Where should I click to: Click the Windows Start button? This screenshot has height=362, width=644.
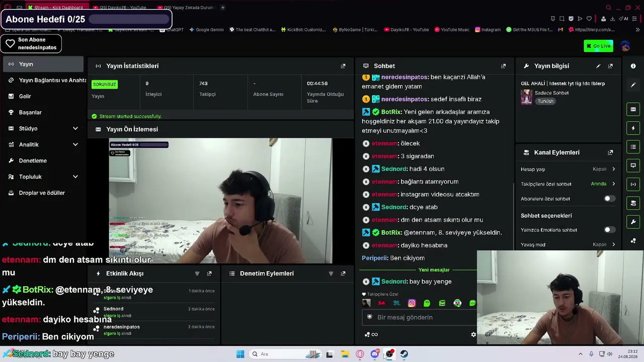[240, 354]
